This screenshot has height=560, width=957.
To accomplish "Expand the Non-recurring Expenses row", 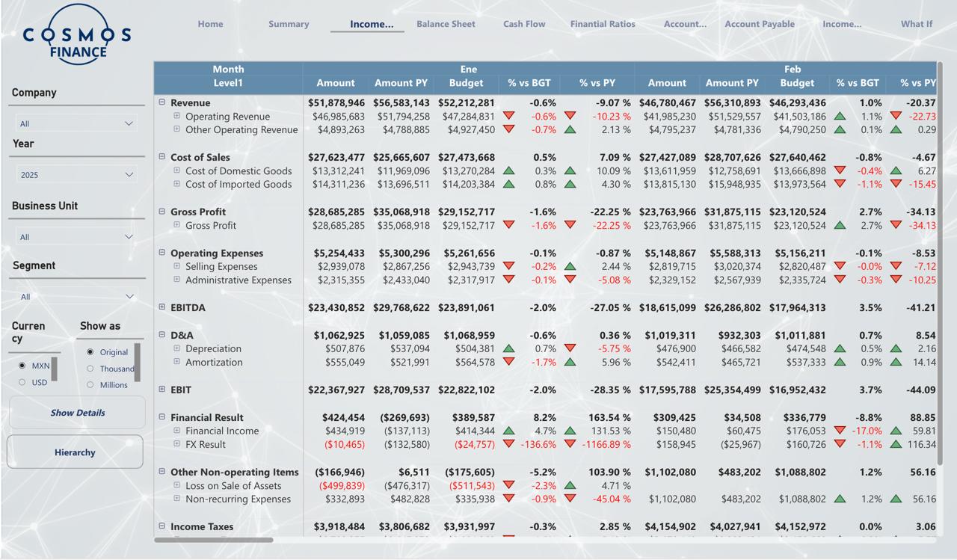I will click(177, 499).
